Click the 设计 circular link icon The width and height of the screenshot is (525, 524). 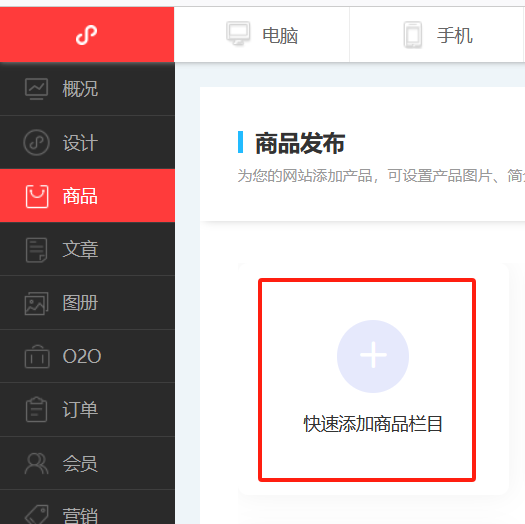36,142
